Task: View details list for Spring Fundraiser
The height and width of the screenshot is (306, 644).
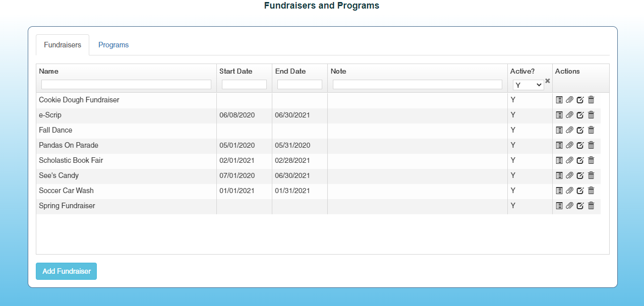Action: (559, 206)
